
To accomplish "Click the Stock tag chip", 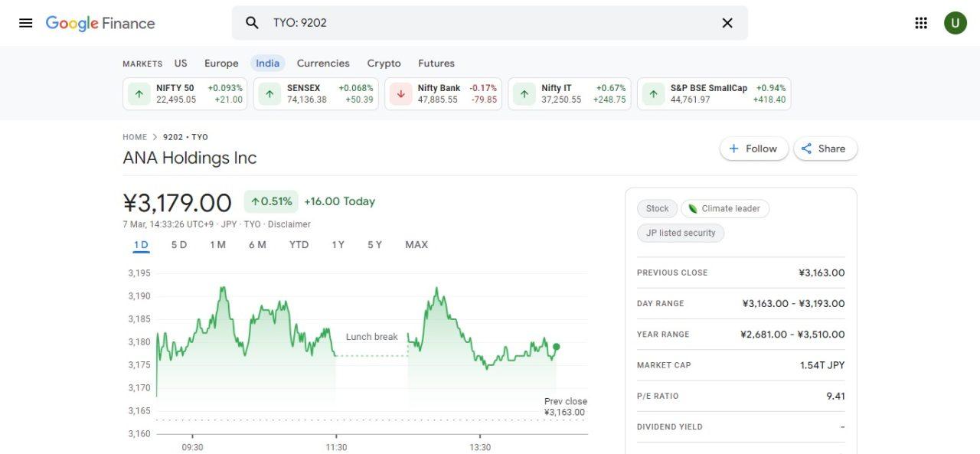I will 658,208.
